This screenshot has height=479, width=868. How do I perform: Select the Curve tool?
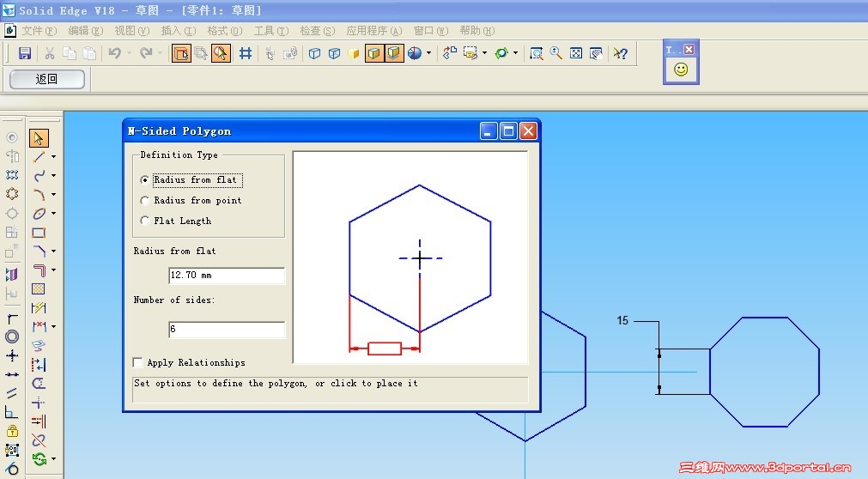pos(38,175)
